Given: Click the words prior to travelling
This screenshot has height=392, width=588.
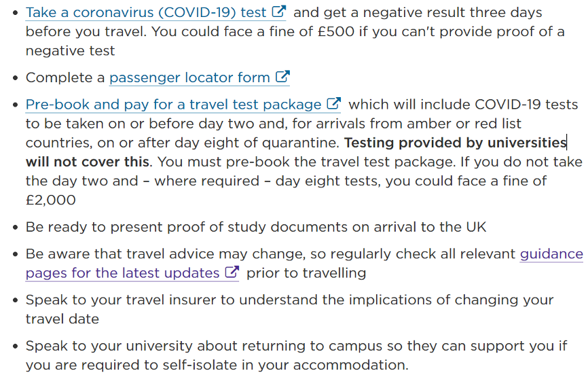Looking at the screenshot, I should point(306,273).
